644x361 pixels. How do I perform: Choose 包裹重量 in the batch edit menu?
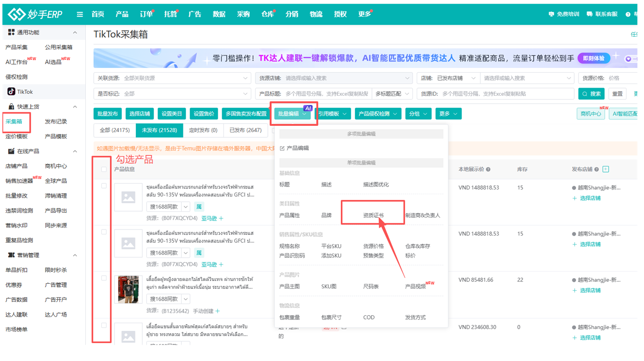(289, 318)
